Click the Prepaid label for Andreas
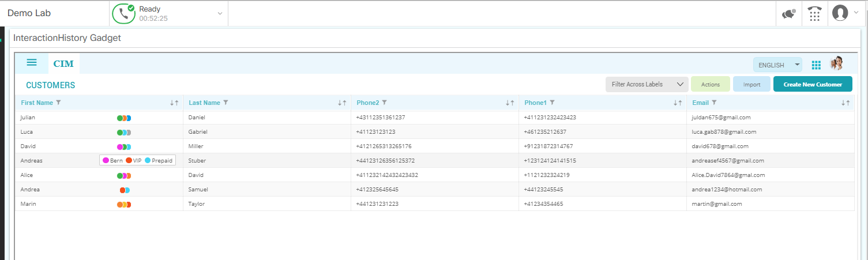The image size is (868, 260). coord(159,161)
